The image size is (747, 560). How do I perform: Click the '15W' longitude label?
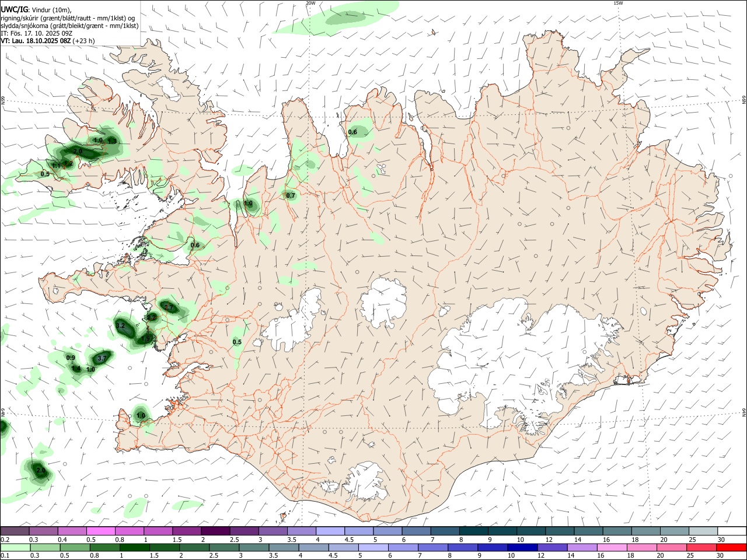point(618,3)
